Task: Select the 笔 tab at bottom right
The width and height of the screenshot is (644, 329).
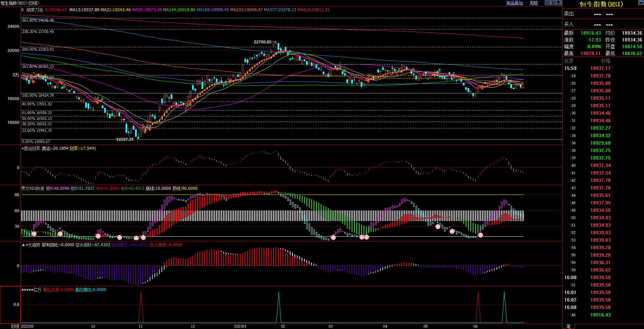Action: click(568, 326)
